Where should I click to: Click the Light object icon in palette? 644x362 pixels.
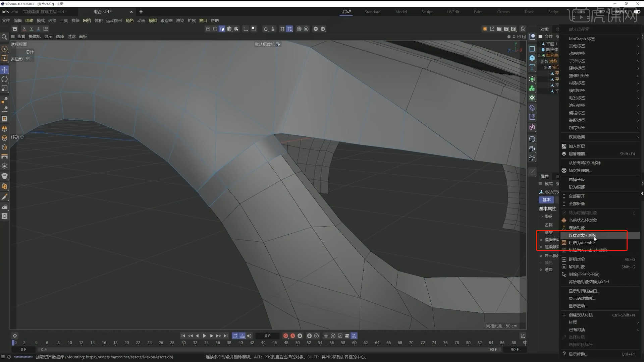(x=532, y=158)
